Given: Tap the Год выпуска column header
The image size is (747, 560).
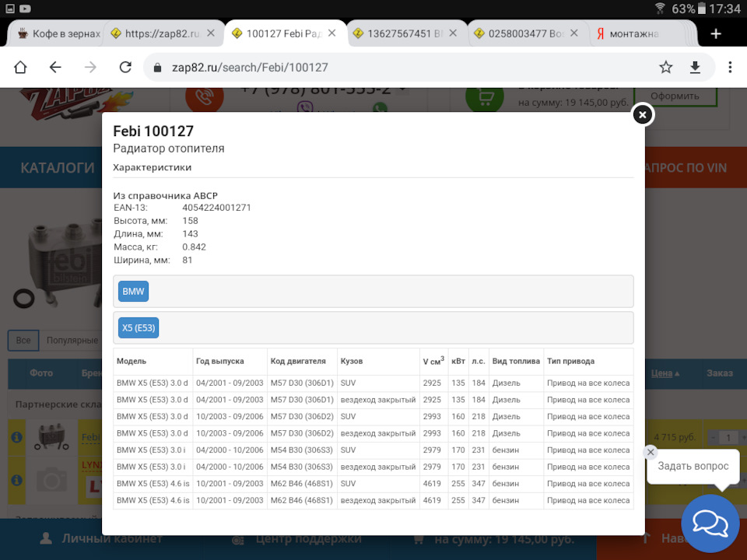Looking at the screenshot, I should (x=219, y=361).
